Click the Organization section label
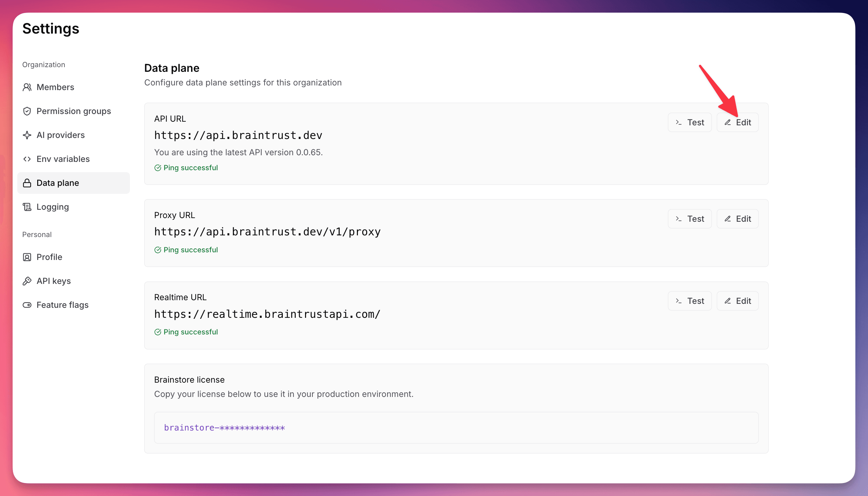Screen dimensions: 868x496 [x=44, y=65]
